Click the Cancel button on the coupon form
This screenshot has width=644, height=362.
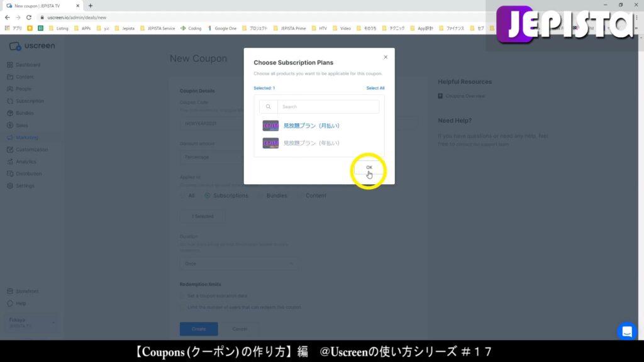pyautogui.click(x=240, y=329)
